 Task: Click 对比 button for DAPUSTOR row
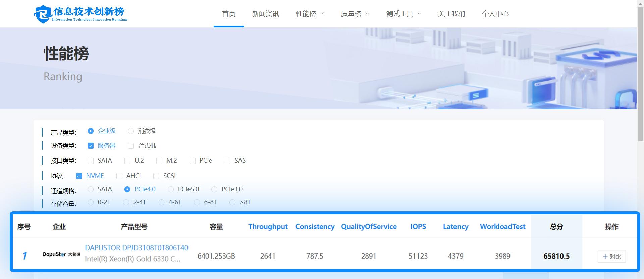[x=611, y=257]
